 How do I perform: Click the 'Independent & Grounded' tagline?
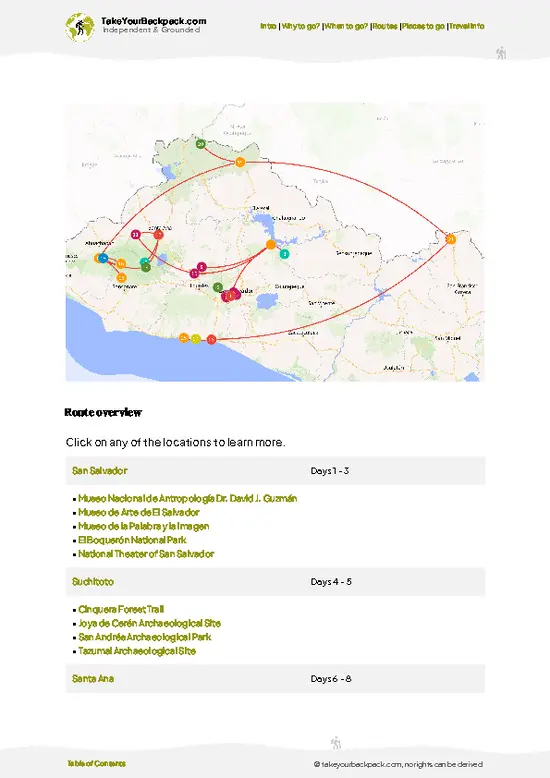pyautogui.click(x=151, y=30)
